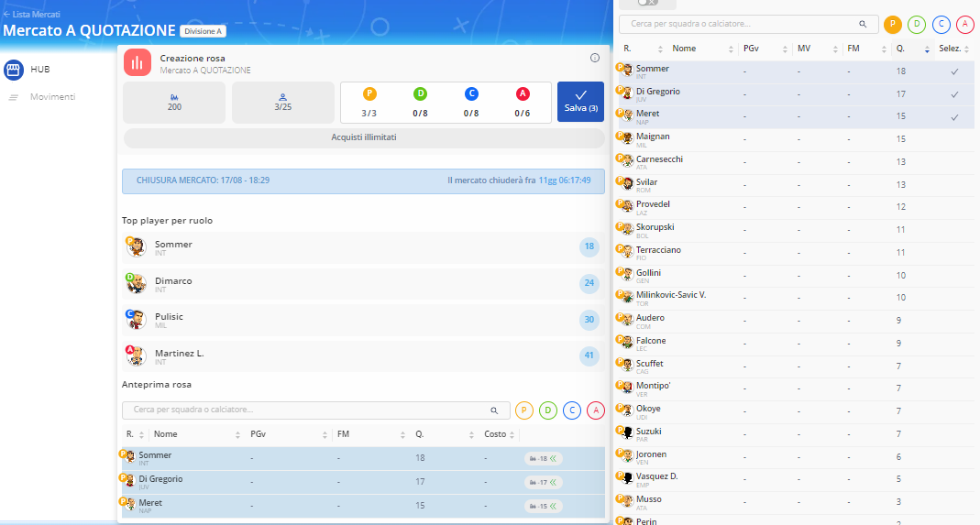Click Dimarco's quotation badge 24
Screen dimensions: 980x525
[x=589, y=283]
